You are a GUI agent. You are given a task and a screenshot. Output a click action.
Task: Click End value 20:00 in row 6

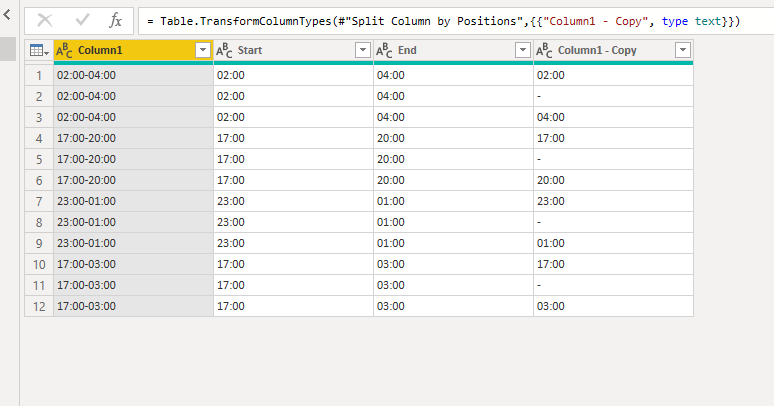click(453, 180)
